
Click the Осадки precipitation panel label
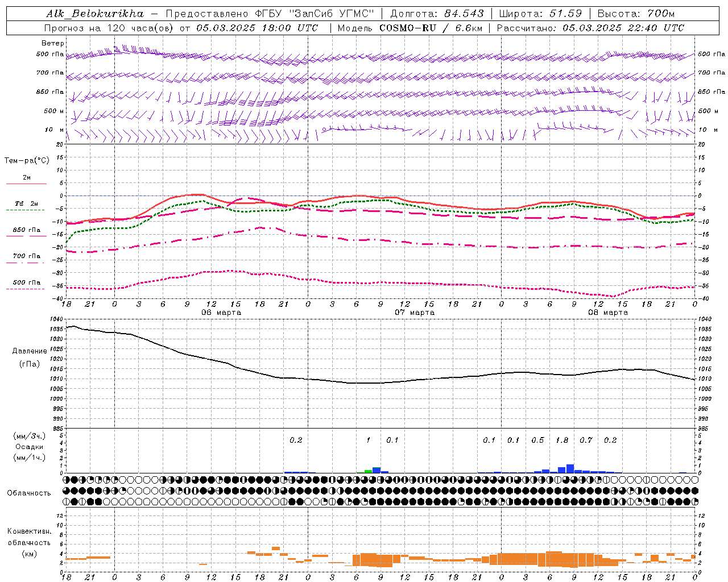coord(30,447)
